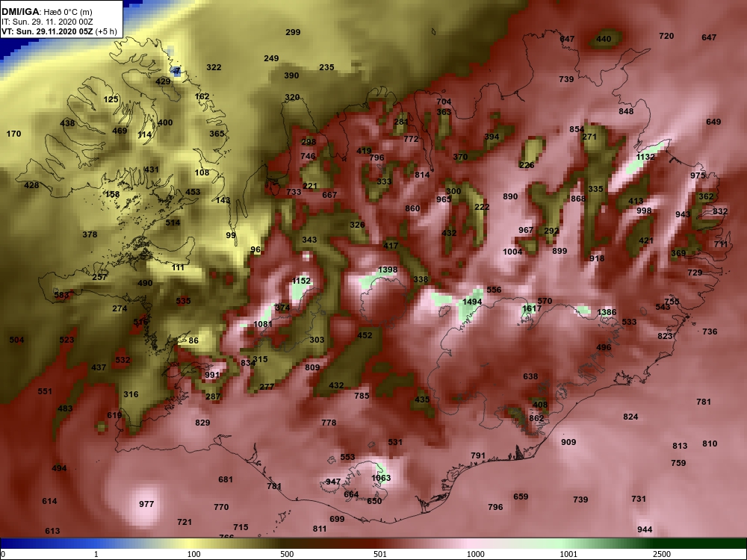Click the map value '681'
This screenshot has height=560, width=747.
pos(226,479)
